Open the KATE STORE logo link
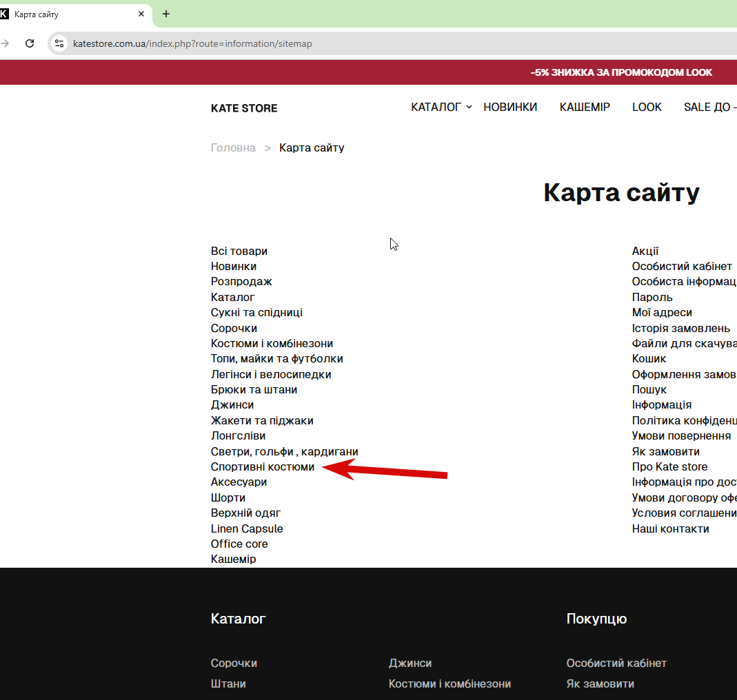 [x=244, y=108]
